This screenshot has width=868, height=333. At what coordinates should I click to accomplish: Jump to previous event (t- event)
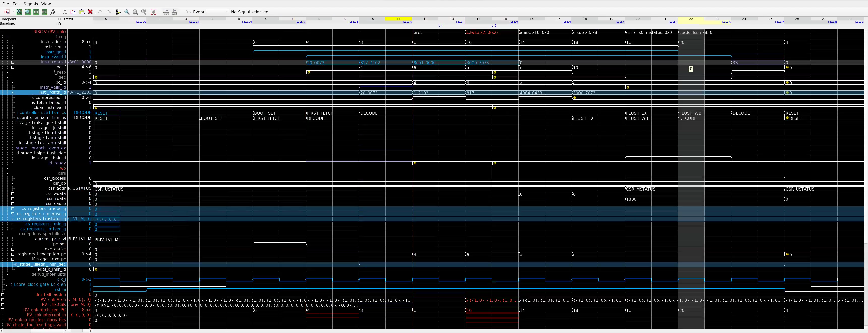pyautogui.click(x=166, y=12)
